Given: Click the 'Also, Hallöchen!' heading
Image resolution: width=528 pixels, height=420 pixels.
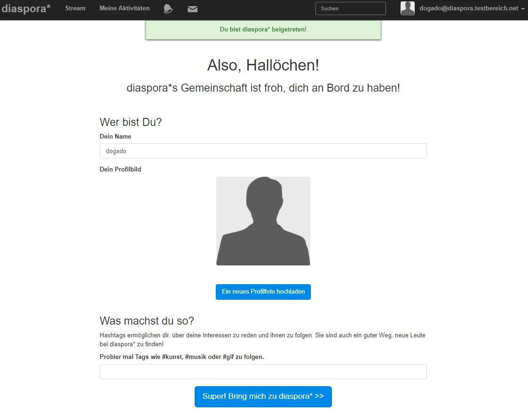Looking at the screenshot, I should tap(263, 65).
